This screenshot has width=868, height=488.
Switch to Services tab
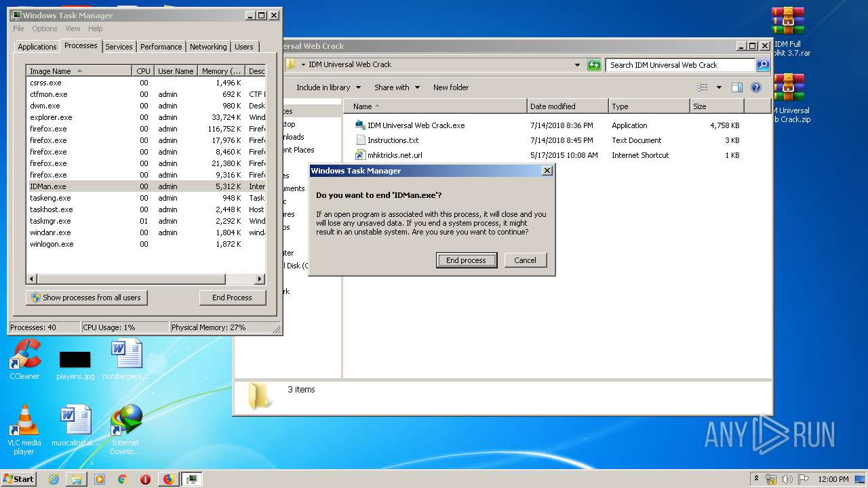tap(119, 47)
